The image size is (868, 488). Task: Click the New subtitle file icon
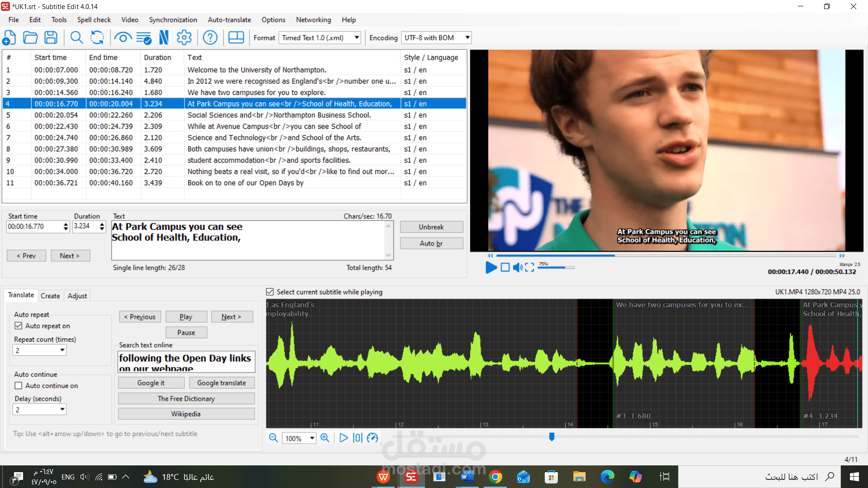pos(9,38)
